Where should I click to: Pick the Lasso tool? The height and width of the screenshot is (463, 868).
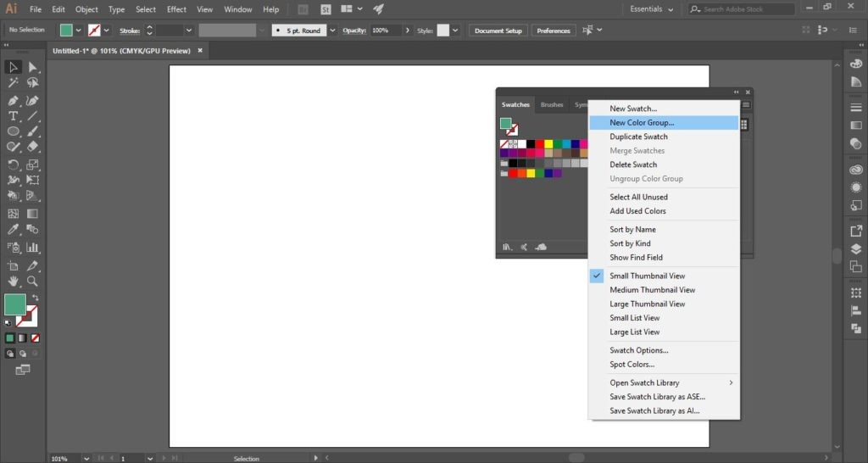tap(33, 82)
